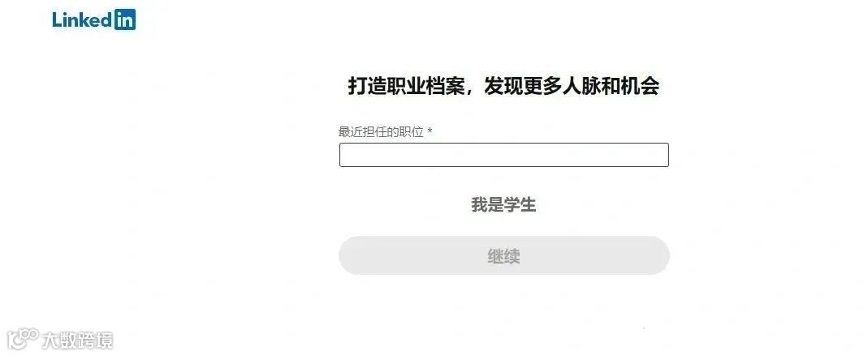Click the "打造职业档案" part of the heading
868x356 pixels.
pyautogui.click(x=406, y=86)
